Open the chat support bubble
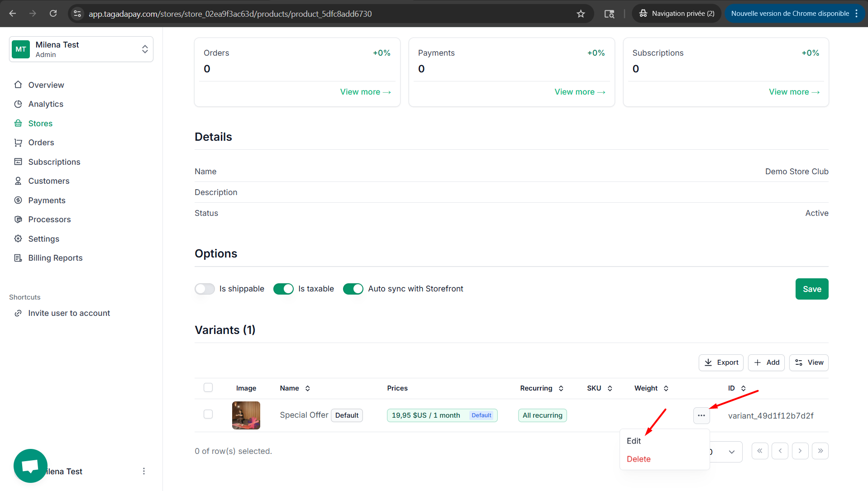 tap(30, 465)
